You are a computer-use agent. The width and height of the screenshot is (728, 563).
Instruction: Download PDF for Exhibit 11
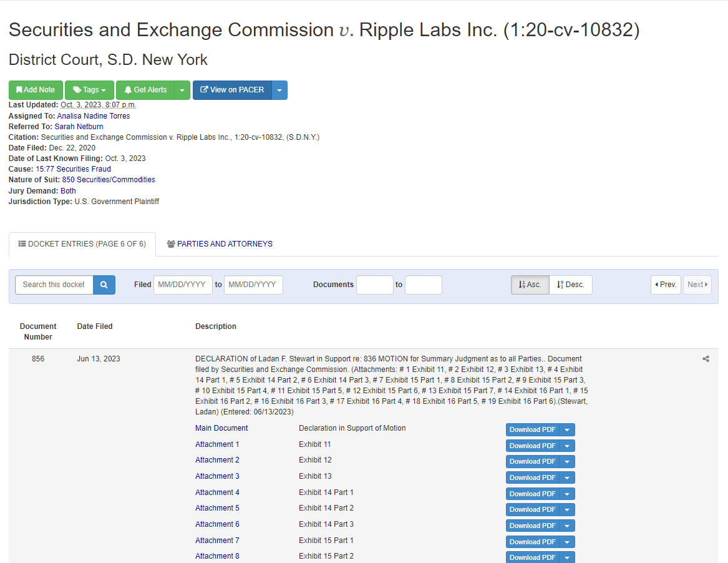click(532, 446)
